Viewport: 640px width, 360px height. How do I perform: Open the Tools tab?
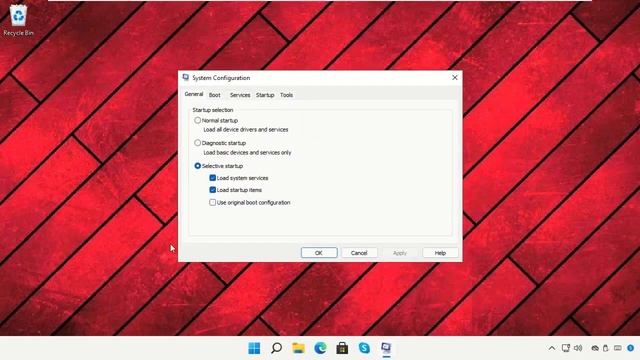click(x=287, y=95)
